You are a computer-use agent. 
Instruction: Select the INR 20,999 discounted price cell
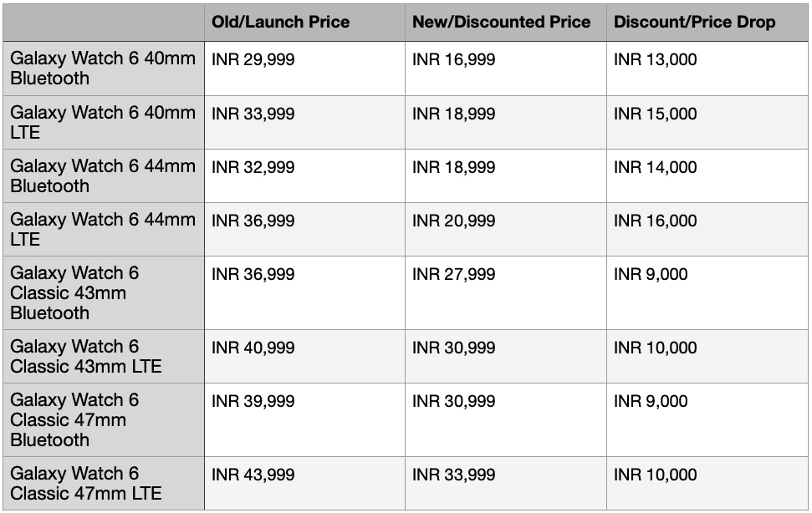pyautogui.click(x=454, y=221)
